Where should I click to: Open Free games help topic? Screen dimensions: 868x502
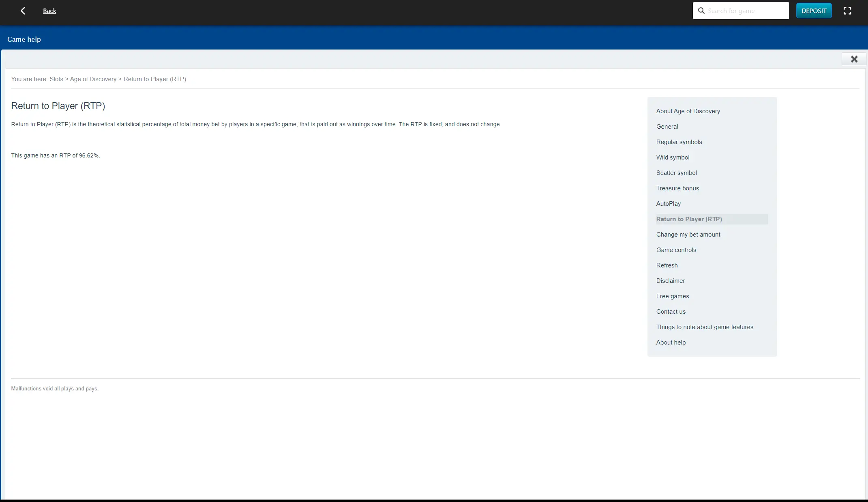coord(673,296)
